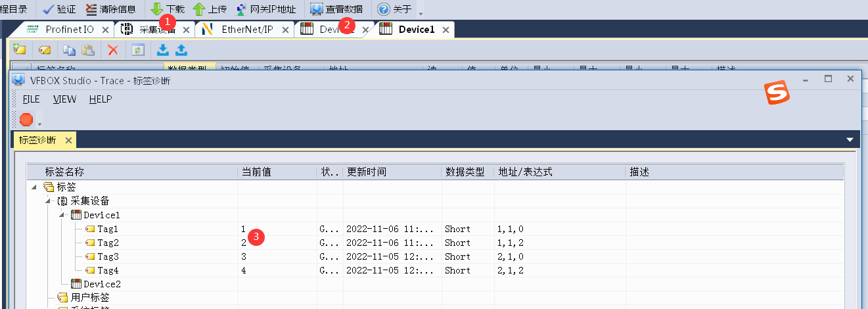Select Tag2 in the tree
This screenshot has height=309, width=868.
pos(108,243)
